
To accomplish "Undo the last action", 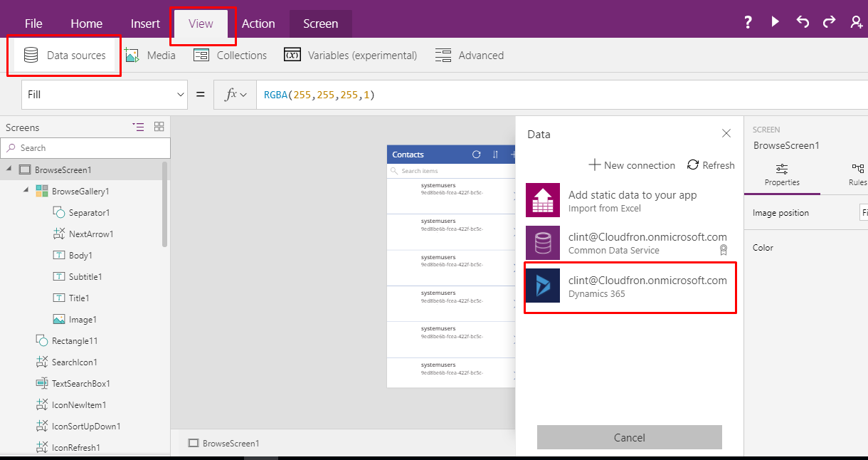I will tap(803, 23).
